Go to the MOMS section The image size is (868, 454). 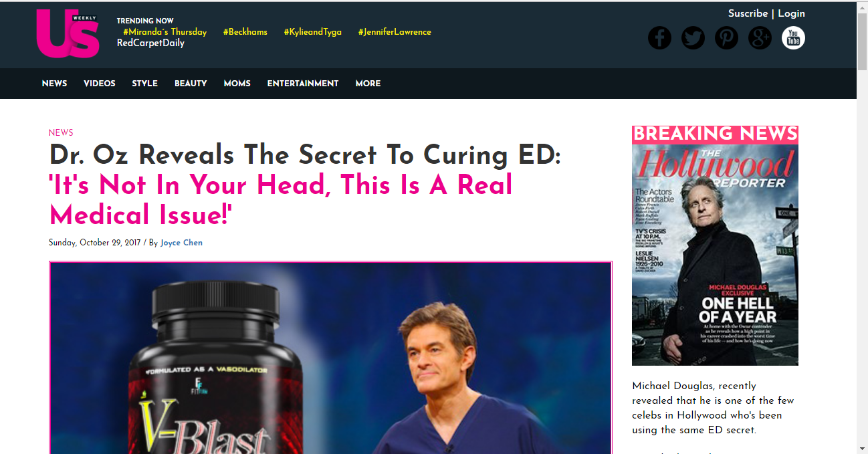point(237,84)
